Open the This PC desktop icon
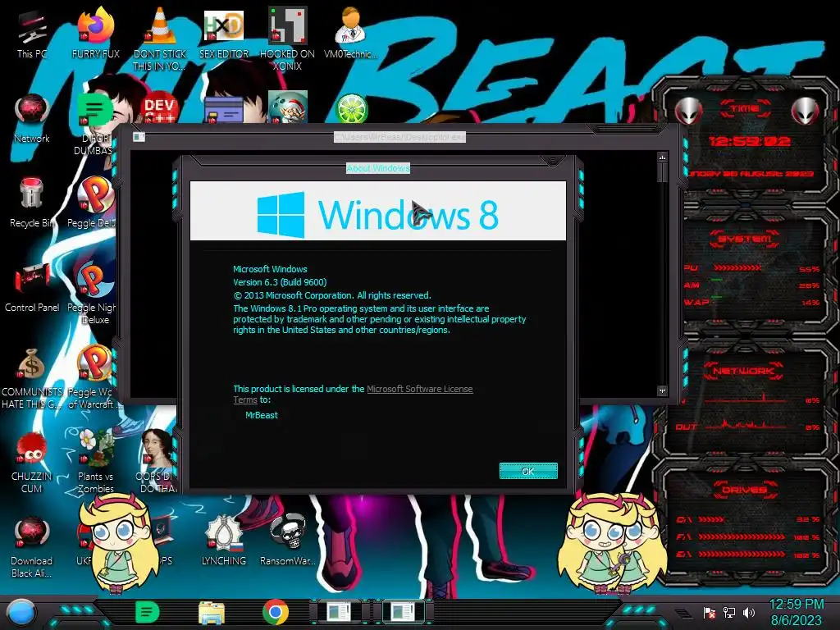The image size is (840, 630). pyautogui.click(x=32, y=34)
